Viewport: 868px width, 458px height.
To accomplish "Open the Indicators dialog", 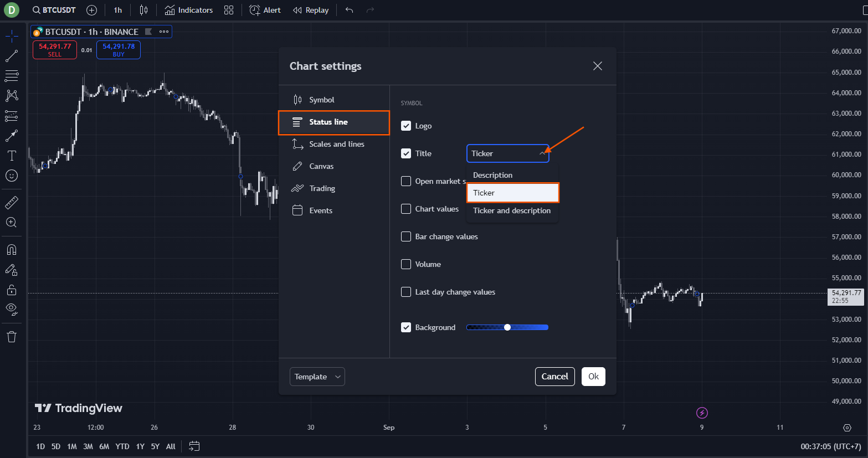I will pos(189,10).
